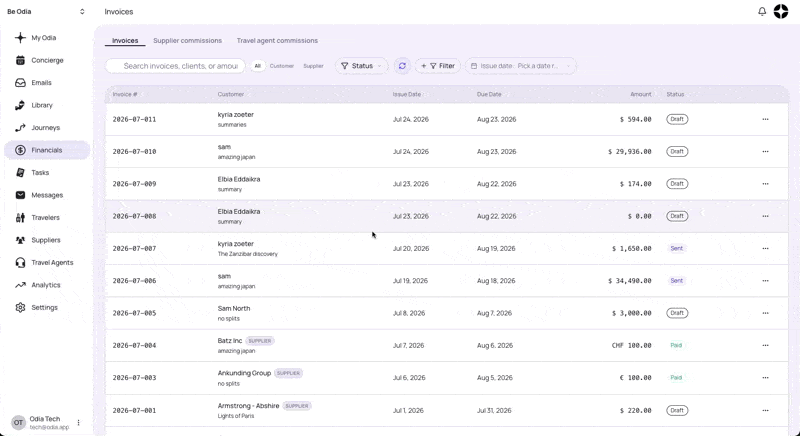
Task: Select the All invoice type filter
Action: click(x=258, y=66)
